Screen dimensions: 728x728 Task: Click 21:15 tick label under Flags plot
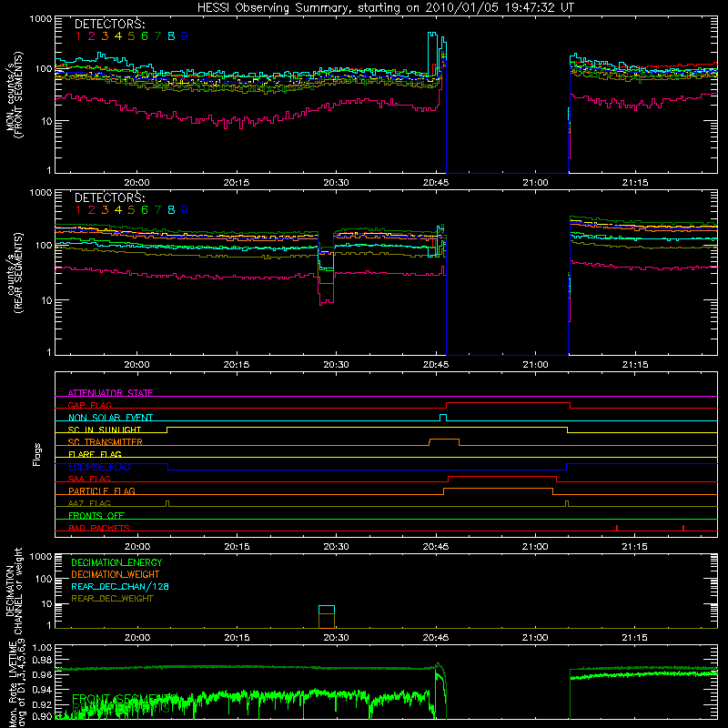tap(634, 547)
